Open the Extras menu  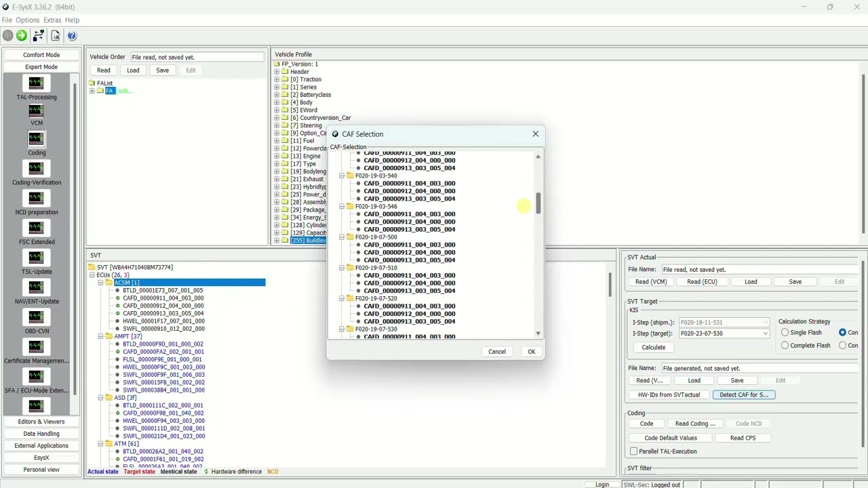click(52, 20)
